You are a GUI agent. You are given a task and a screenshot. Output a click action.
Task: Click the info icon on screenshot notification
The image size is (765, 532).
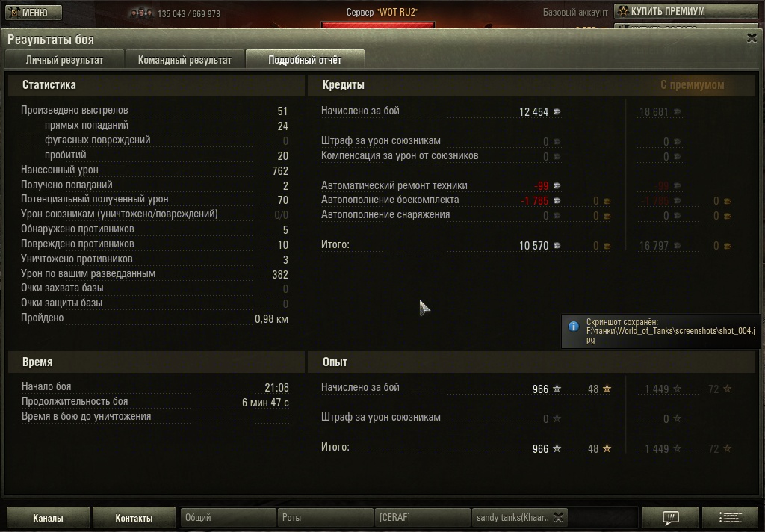tap(574, 326)
